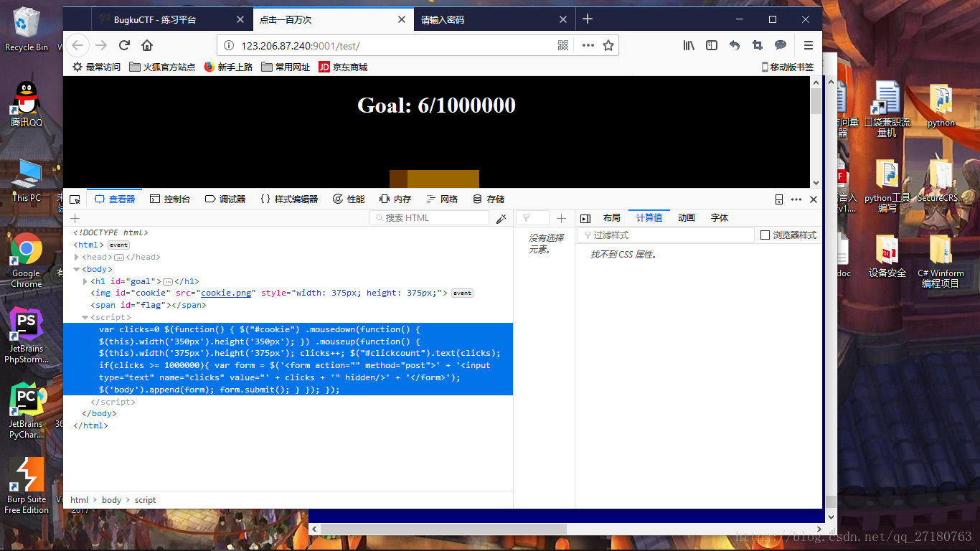This screenshot has width=980, height=551.
Task: Switch to the BugkuCTF tab
Action: [155, 20]
